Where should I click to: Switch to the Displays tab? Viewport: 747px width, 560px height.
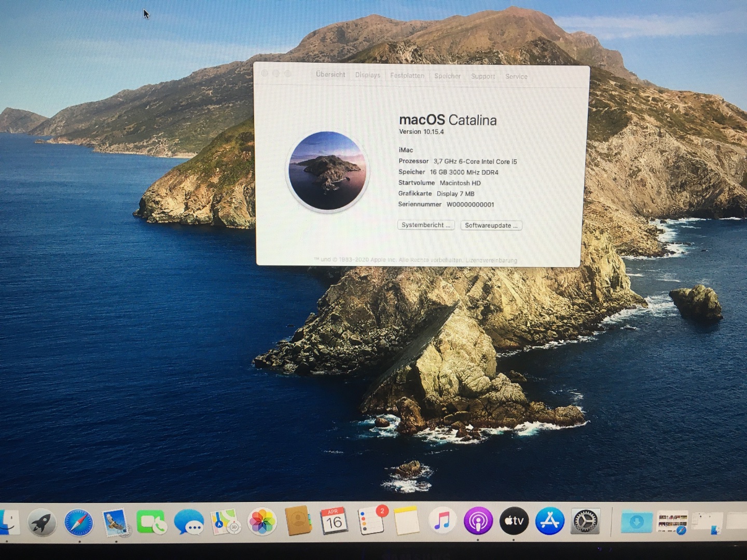tap(367, 75)
